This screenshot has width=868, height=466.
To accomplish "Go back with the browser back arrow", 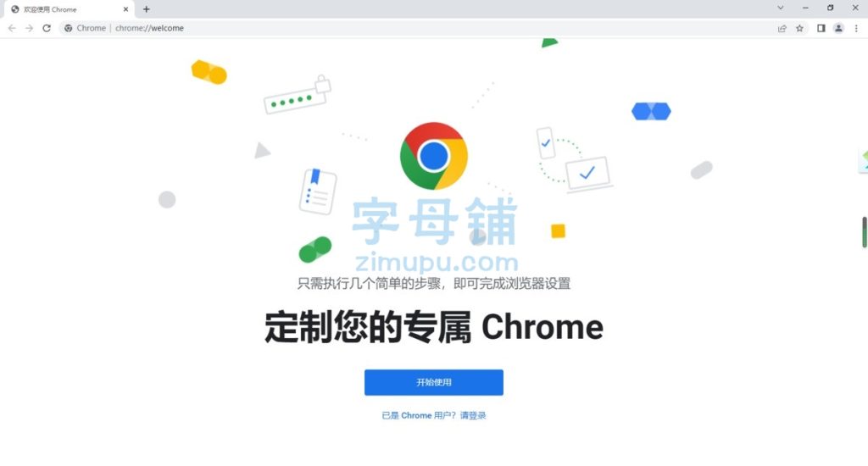I will pos(12,28).
